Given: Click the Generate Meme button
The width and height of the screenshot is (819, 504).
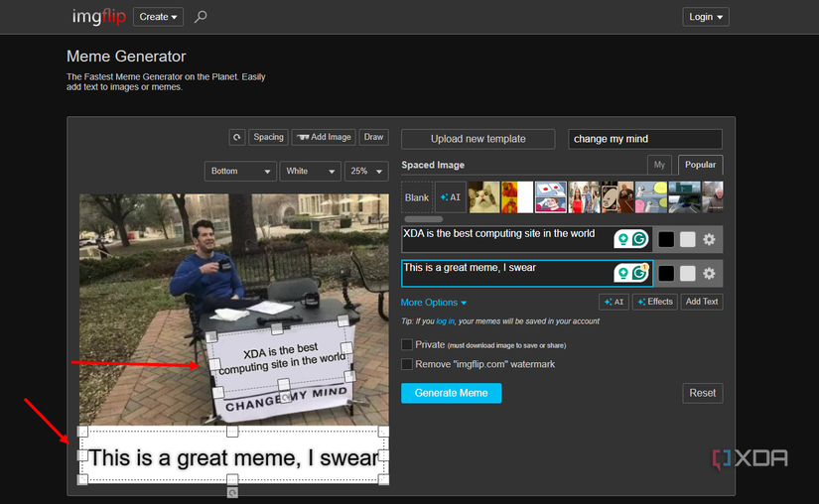Looking at the screenshot, I should pos(452,394).
